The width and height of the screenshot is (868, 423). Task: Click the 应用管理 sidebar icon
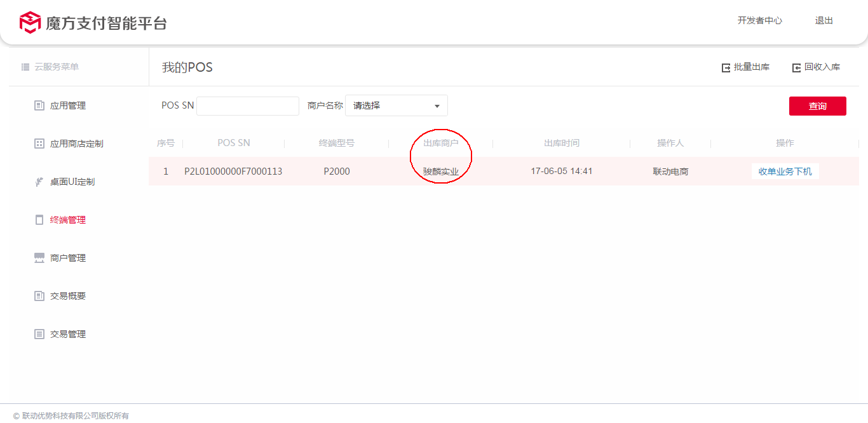[39, 105]
